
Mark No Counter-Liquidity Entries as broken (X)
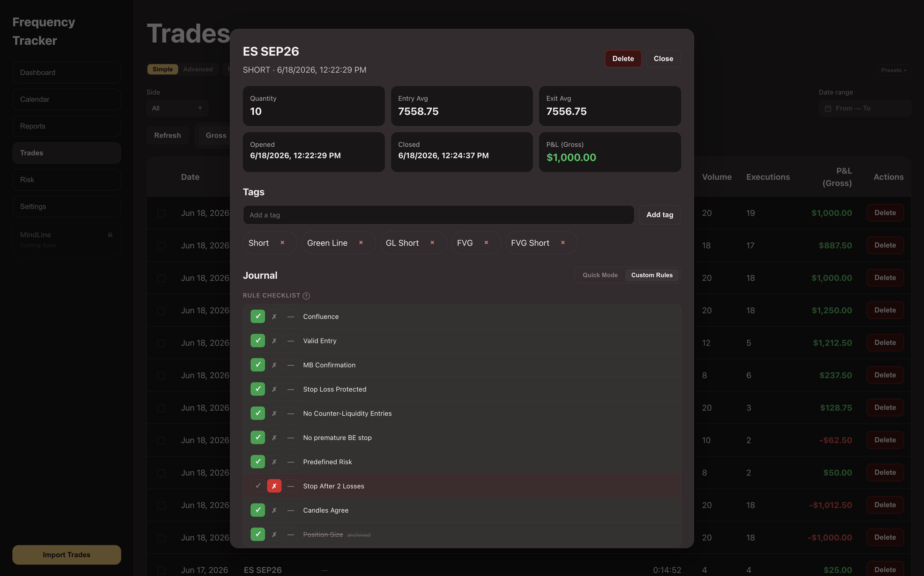click(x=274, y=413)
